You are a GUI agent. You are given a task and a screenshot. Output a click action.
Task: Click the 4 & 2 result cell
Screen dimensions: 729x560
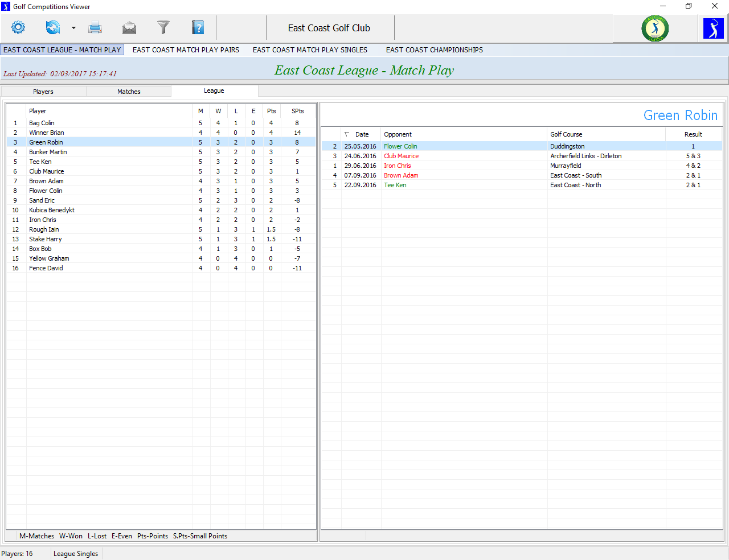693,166
